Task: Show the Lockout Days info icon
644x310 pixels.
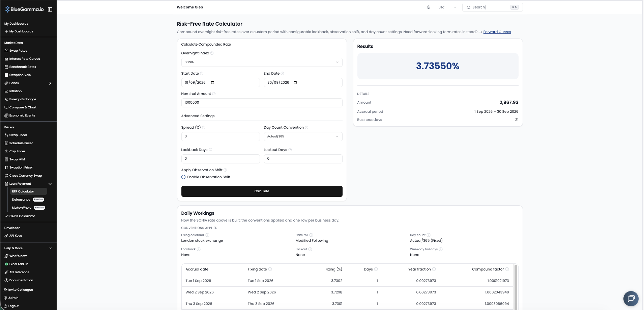Action: [x=290, y=150]
